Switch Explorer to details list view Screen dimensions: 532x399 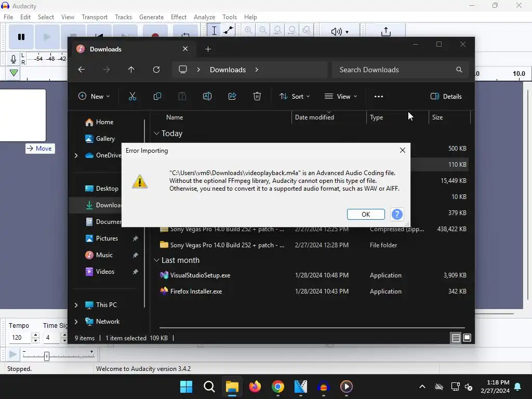click(456, 338)
